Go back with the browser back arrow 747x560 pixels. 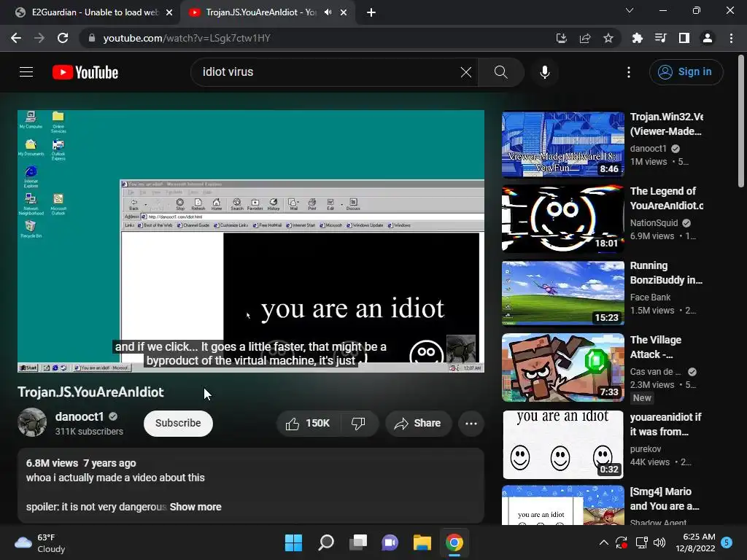click(x=16, y=38)
